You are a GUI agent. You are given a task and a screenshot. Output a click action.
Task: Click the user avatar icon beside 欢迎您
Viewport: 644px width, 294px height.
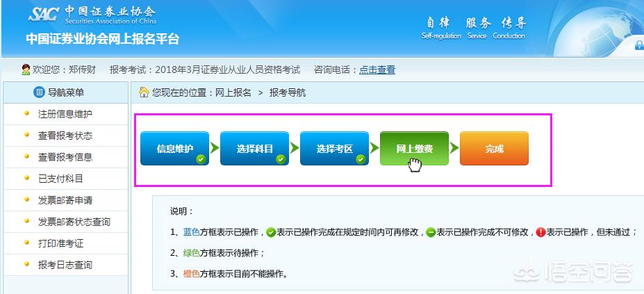click(26, 70)
